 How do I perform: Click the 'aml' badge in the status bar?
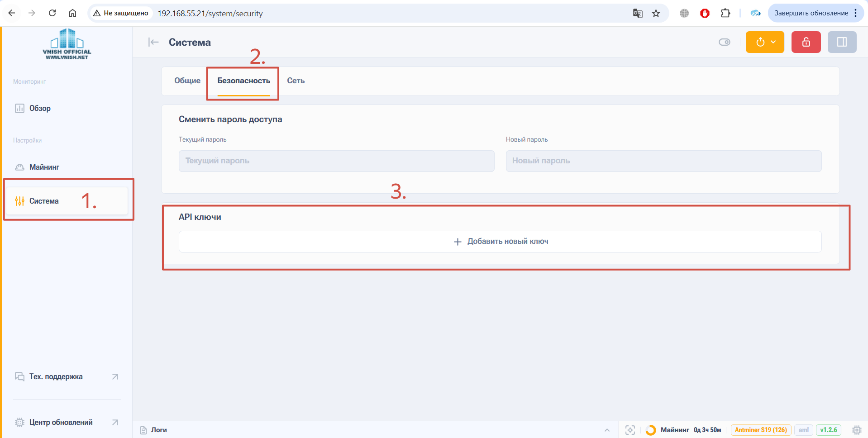pyautogui.click(x=804, y=430)
